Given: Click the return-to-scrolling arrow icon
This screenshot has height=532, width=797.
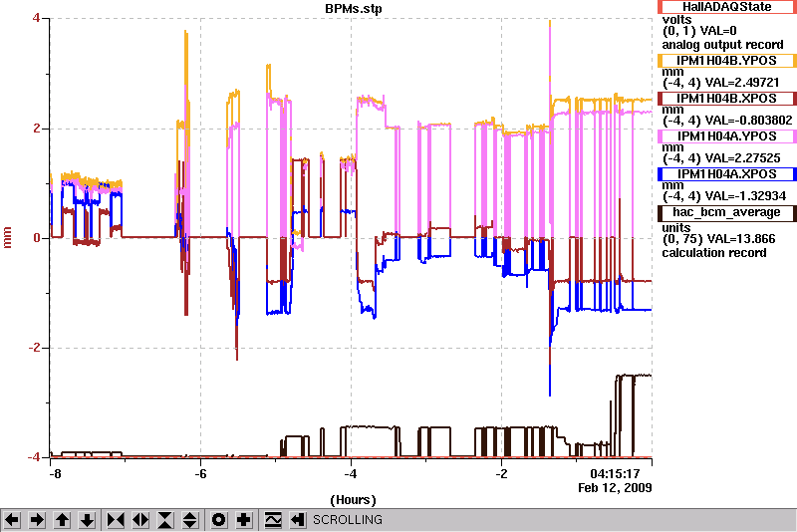Looking at the screenshot, I should coord(297,520).
